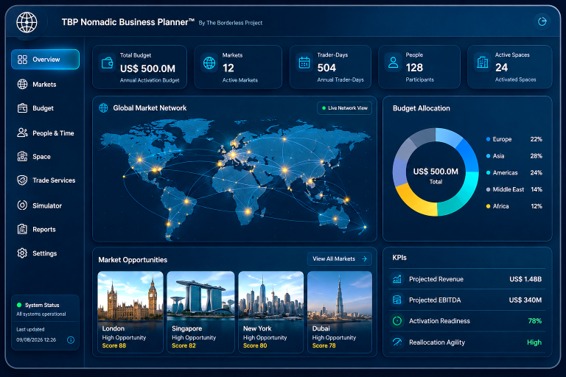Viewport: 566px width, 377px height.
Task: Click the Singapore Score 82 text
Action: (184, 346)
